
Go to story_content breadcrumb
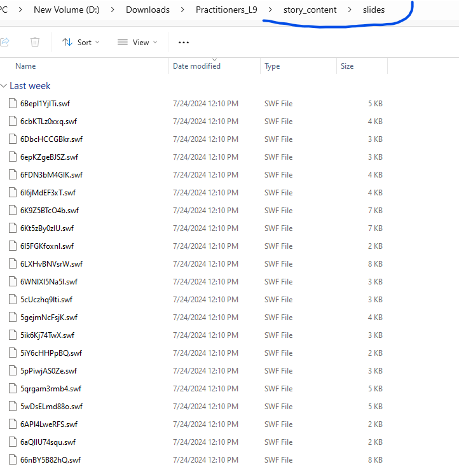(x=310, y=10)
